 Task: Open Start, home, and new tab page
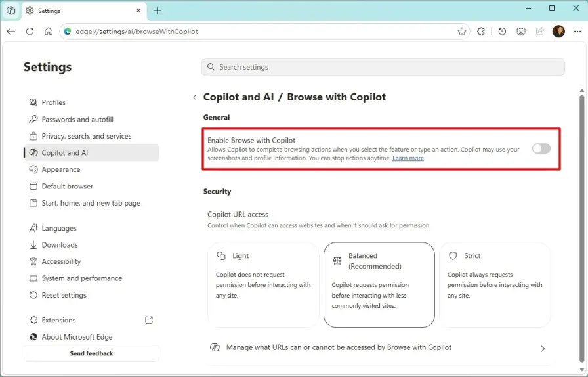[91, 203]
